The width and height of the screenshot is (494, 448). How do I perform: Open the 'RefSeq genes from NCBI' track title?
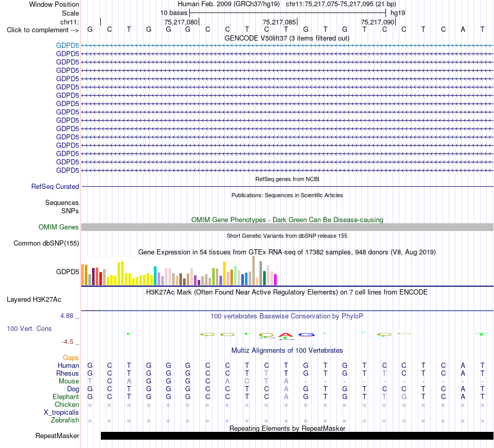click(287, 179)
